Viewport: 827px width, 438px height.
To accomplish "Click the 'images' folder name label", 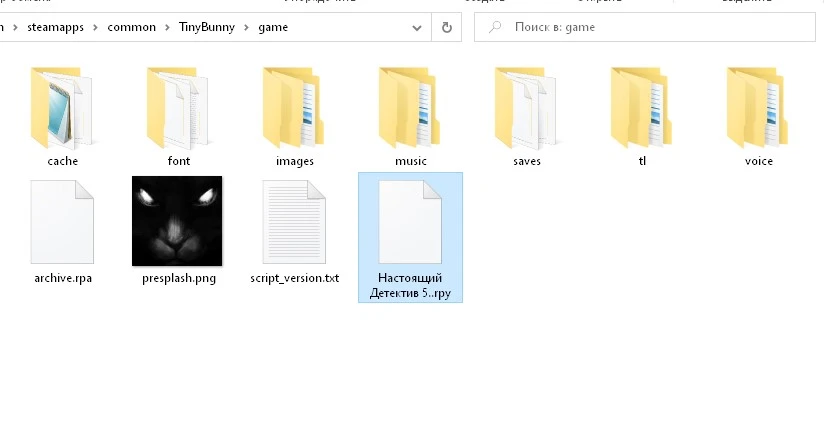I will (x=295, y=161).
